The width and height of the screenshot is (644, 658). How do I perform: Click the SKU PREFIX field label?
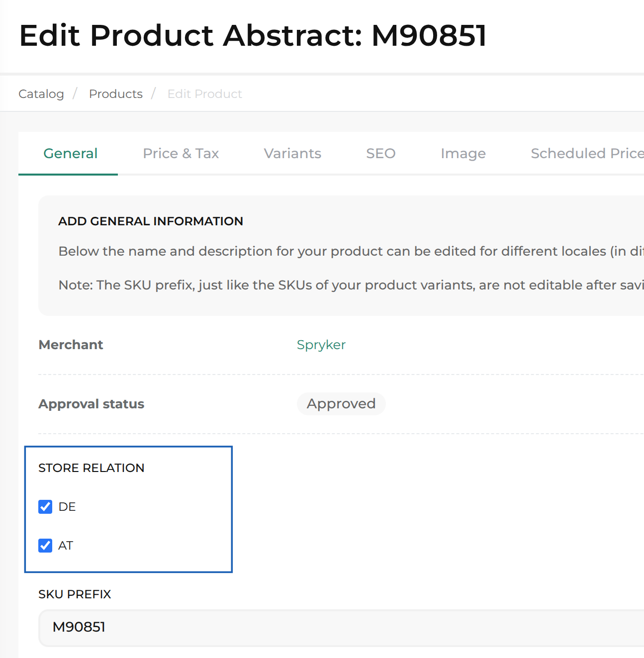tap(75, 594)
